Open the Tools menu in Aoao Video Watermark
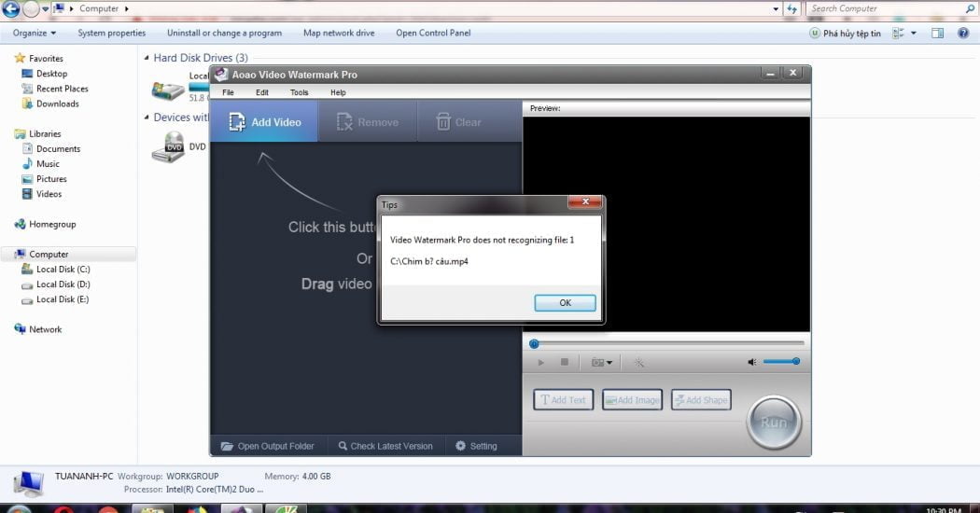The width and height of the screenshot is (980, 513). tap(299, 92)
